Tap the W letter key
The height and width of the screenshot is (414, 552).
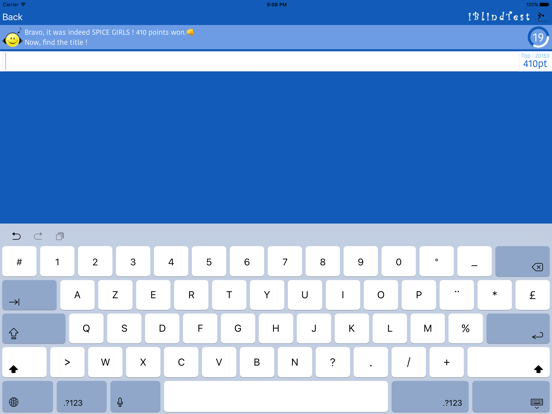[x=105, y=362]
